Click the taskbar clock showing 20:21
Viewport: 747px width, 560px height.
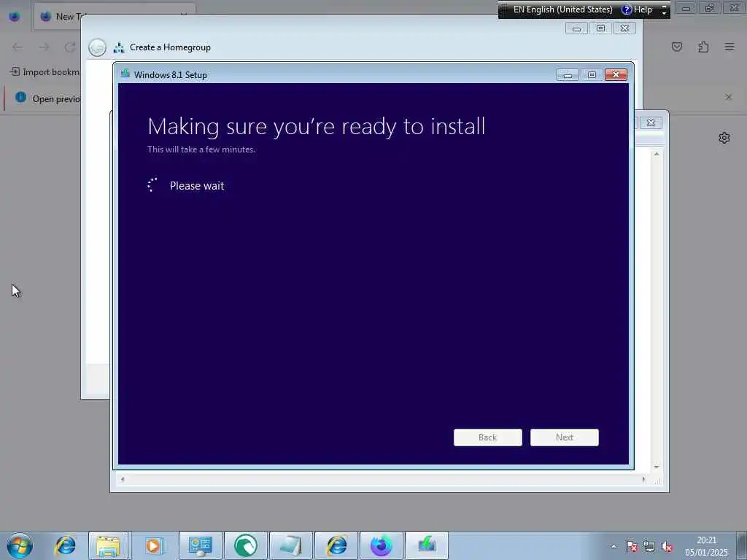[x=706, y=546]
